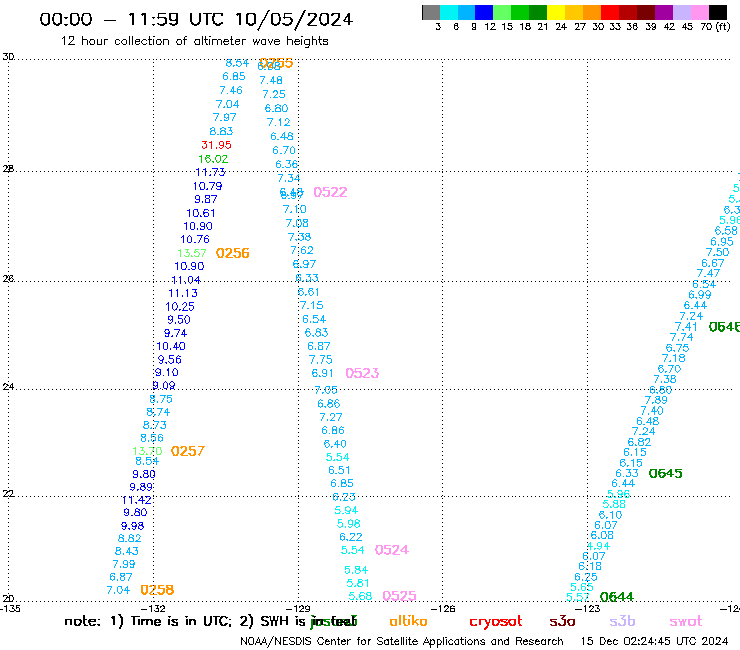Click the '12 hour collection' subtitle text

(x=194, y=41)
